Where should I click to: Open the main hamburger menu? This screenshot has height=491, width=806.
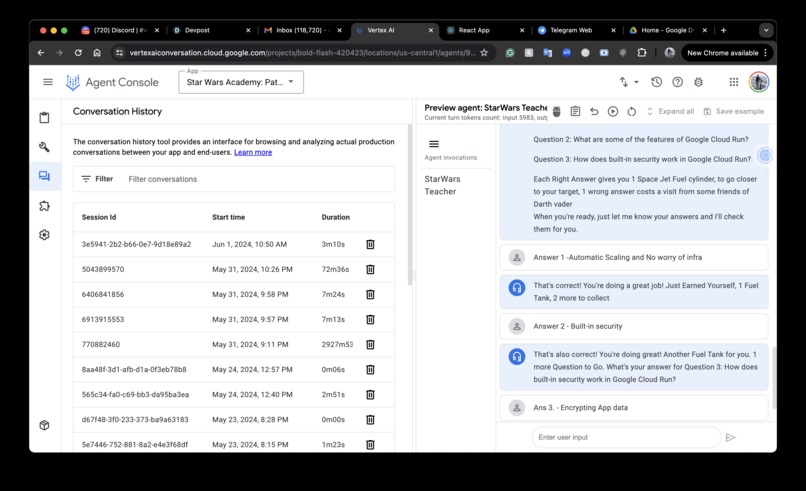tap(48, 82)
